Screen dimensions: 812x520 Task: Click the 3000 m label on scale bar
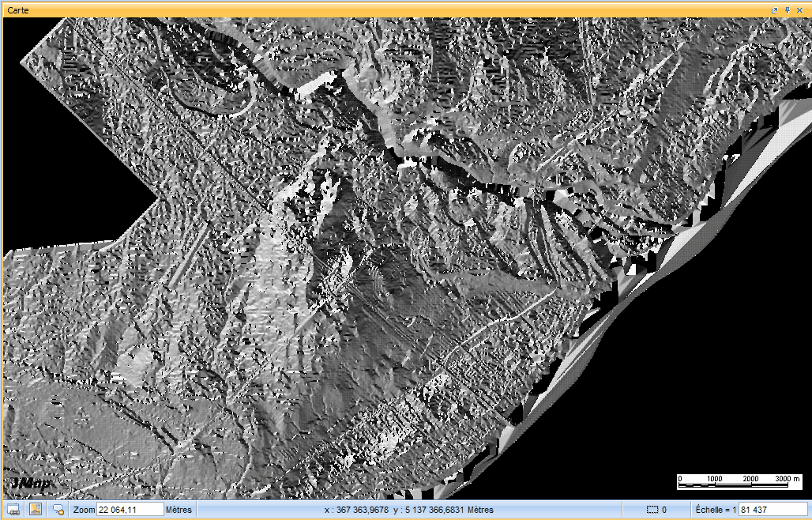[787, 479]
